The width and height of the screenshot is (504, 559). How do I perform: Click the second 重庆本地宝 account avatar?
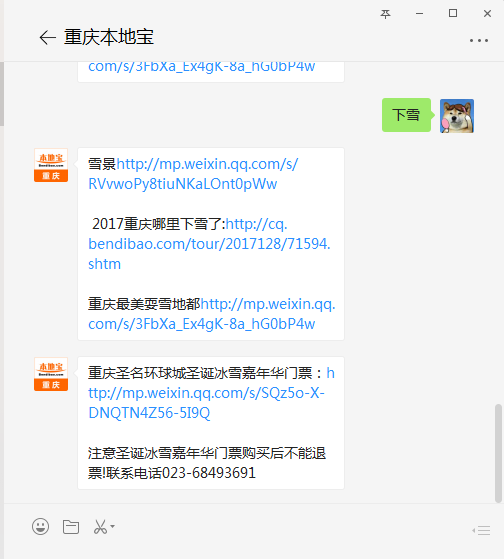(x=51, y=374)
